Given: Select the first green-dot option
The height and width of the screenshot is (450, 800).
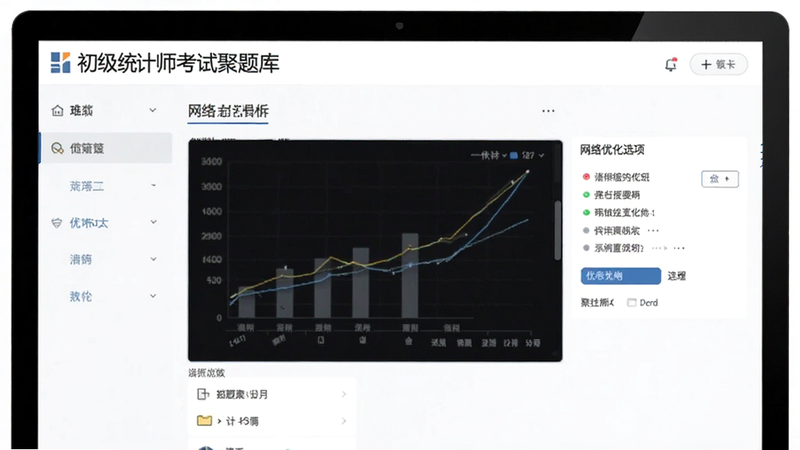Looking at the screenshot, I should coord(611,195).
